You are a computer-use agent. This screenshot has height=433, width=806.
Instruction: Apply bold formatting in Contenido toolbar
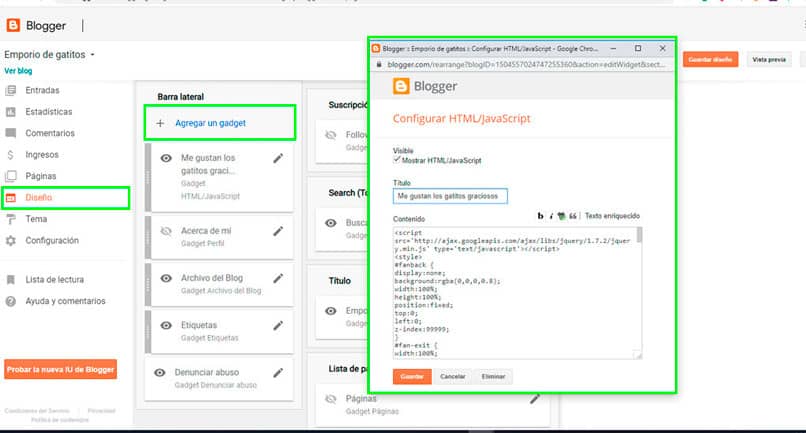[540, 216]
